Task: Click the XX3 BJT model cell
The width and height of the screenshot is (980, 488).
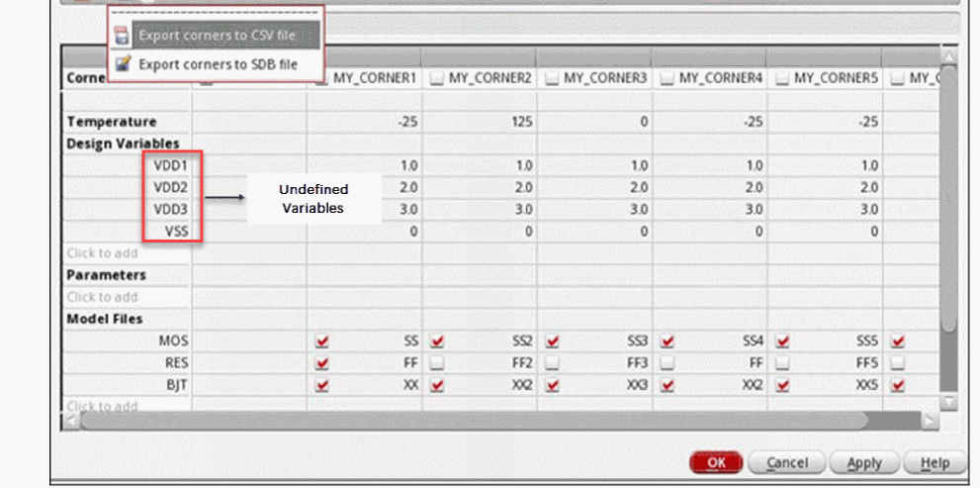Action: (x=594, y=385)
